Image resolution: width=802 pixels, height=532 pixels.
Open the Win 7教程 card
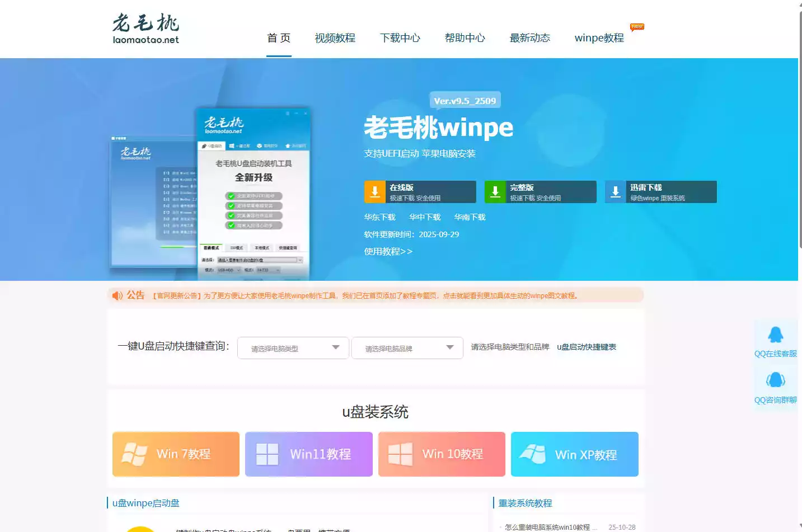[176, 454]
